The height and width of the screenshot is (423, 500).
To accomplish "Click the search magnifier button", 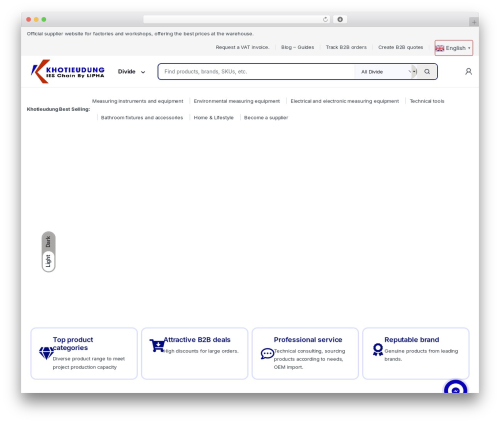I will tap(427, 72).
